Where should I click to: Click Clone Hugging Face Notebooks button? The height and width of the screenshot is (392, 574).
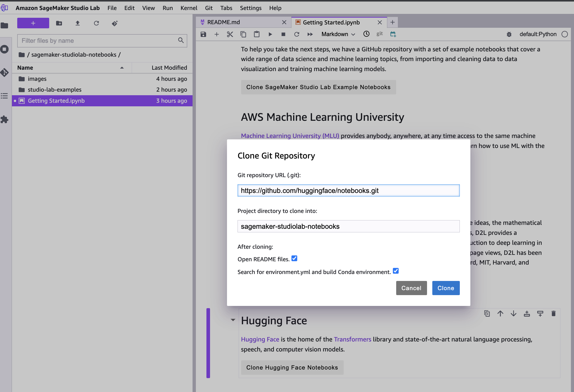(292, 368)
